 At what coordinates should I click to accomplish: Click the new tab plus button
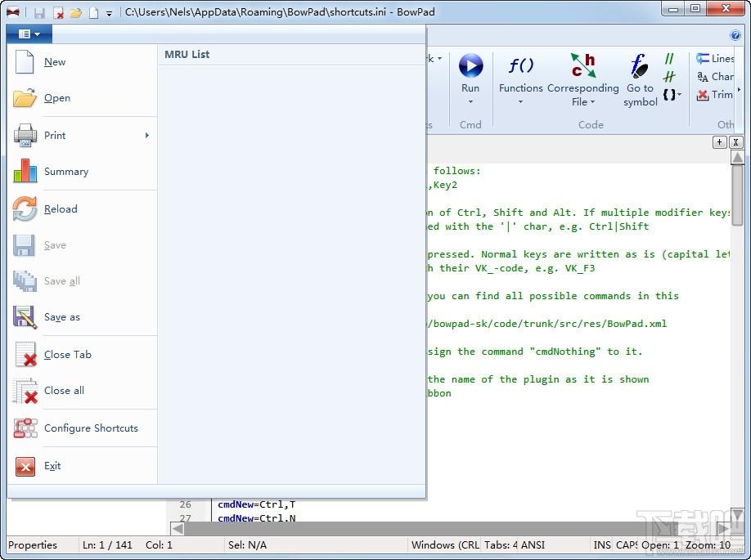pyautogui.click(x=719, y=142)
